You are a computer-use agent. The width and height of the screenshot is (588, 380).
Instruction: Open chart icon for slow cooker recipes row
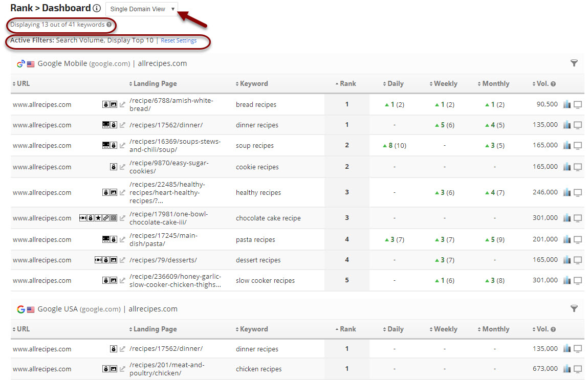point(567,280)
